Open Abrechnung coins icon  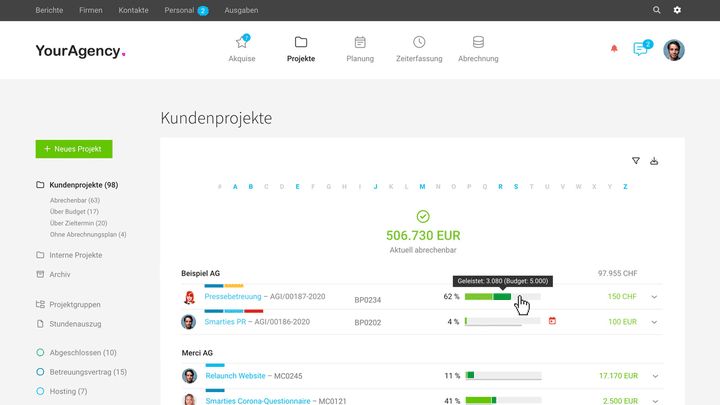point(478,43)
